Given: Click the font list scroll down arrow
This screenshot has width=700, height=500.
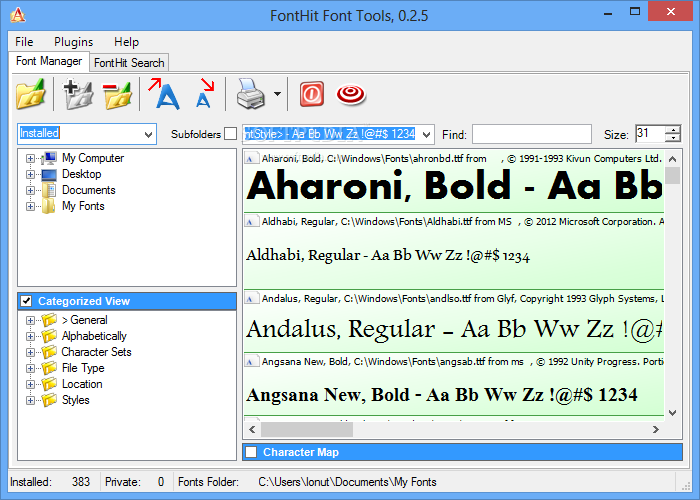Looking at the screenshot, I should click(673, 413).
